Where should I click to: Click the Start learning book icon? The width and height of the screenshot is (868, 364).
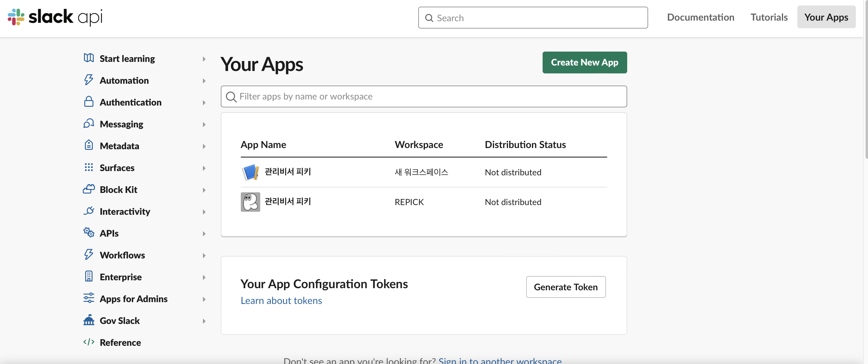(x=89, y=58)
